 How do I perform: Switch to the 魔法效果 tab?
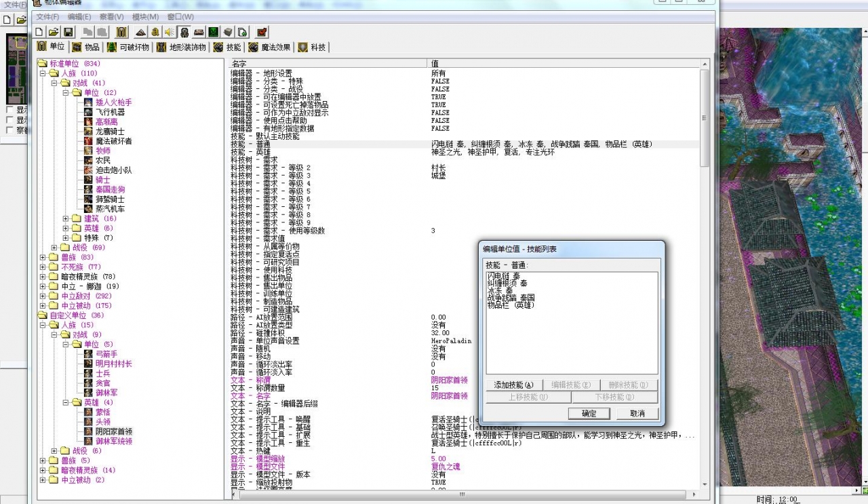[269, 47]
